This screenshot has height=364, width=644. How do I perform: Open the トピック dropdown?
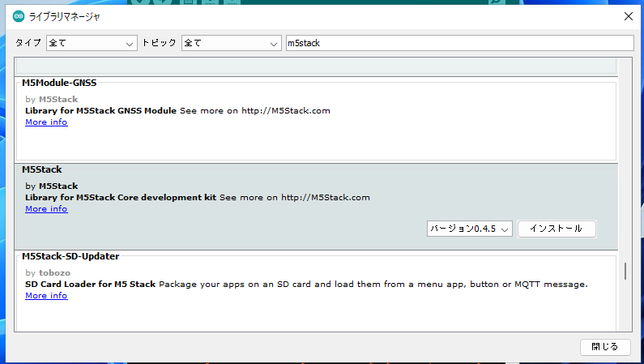[x=231, y=43]
